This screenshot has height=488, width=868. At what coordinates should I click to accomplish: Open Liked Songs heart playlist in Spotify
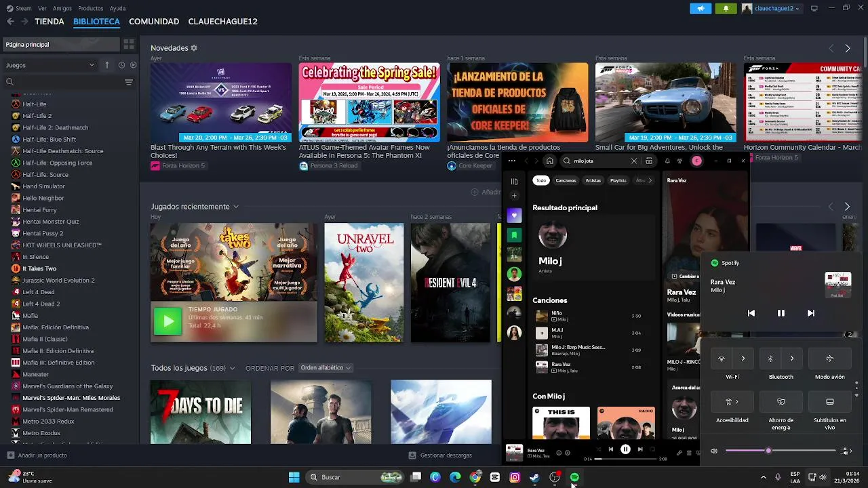pyautogui.click(x=514, y=216)
